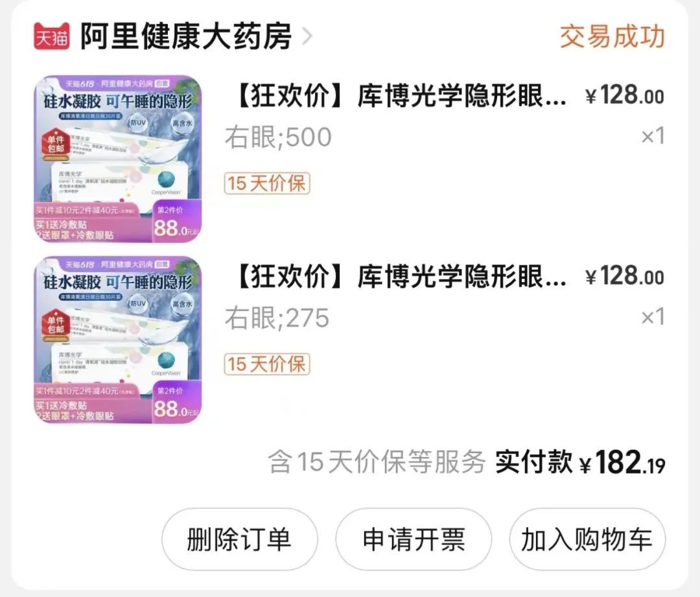
Task: Tap the Tmall 天猫 logo icon
Action: coord(51,36)
